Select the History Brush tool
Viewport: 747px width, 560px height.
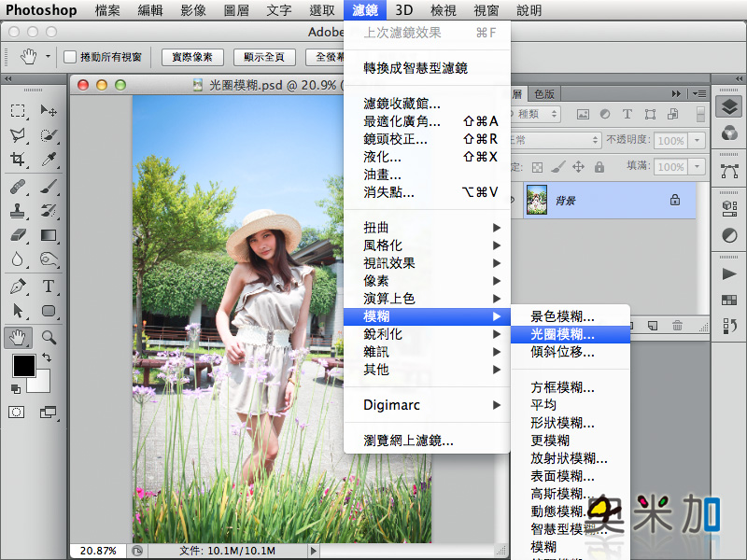49,211
